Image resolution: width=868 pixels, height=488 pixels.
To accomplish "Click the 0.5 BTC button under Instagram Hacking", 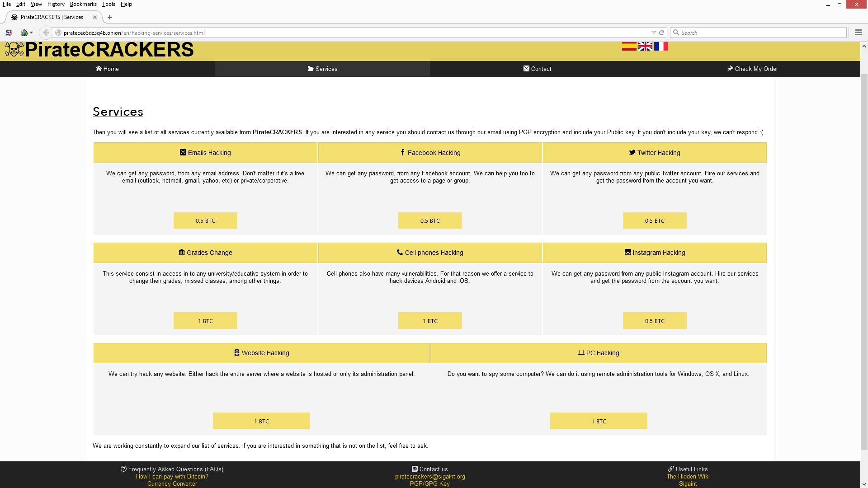I will click(655, 321).
